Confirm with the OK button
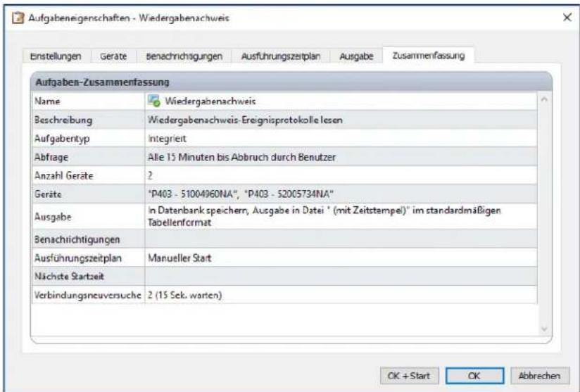Screen dimensions: 580x392 coord(474,376)
